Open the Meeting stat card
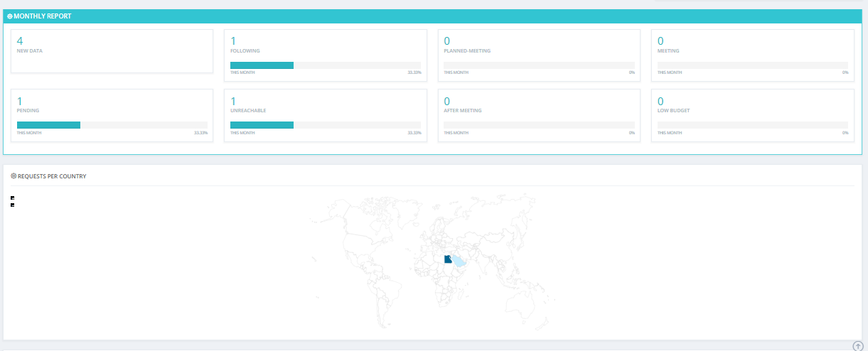The image size is (868, 351). point(753,55)
